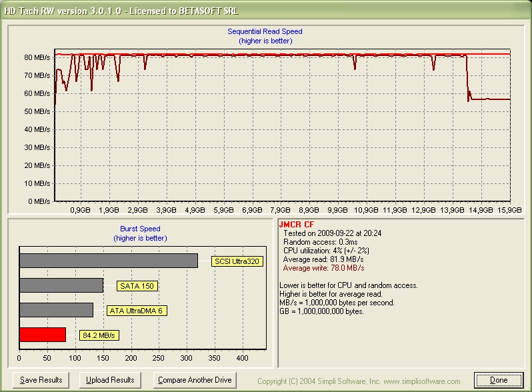Select the JMCR CF drive name
532x392 pixels.
[x=296, y=225]
